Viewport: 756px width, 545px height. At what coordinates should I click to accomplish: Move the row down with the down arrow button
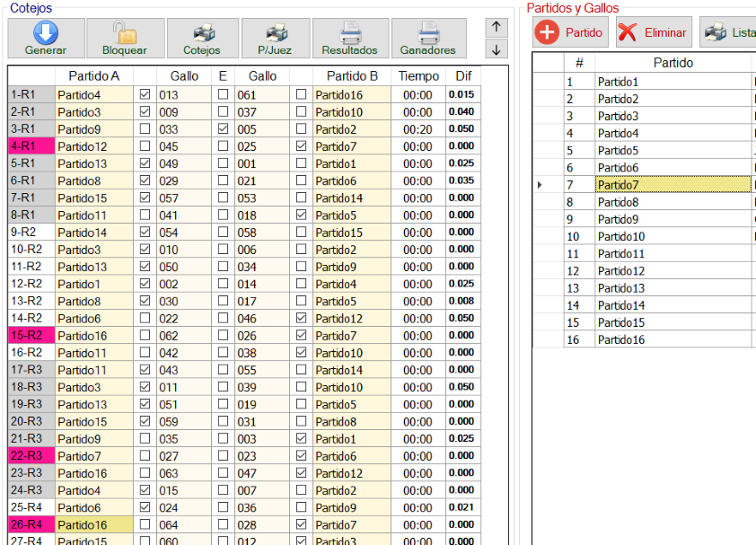pos(497,49)
